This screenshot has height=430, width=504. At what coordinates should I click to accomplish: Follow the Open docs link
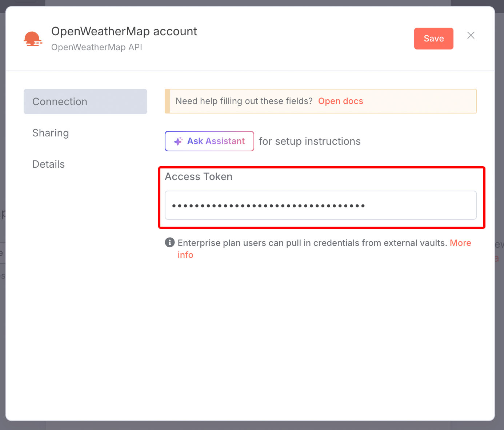coord(340,101)
